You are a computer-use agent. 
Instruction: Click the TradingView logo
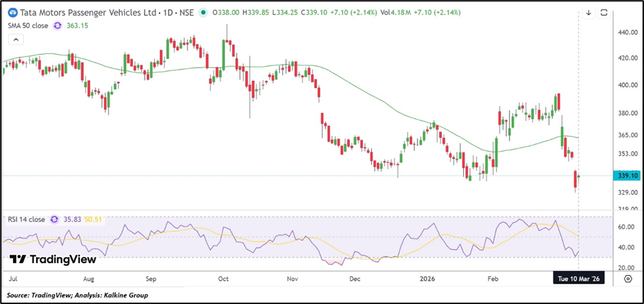pyautogui.click(x=53, y=260)
